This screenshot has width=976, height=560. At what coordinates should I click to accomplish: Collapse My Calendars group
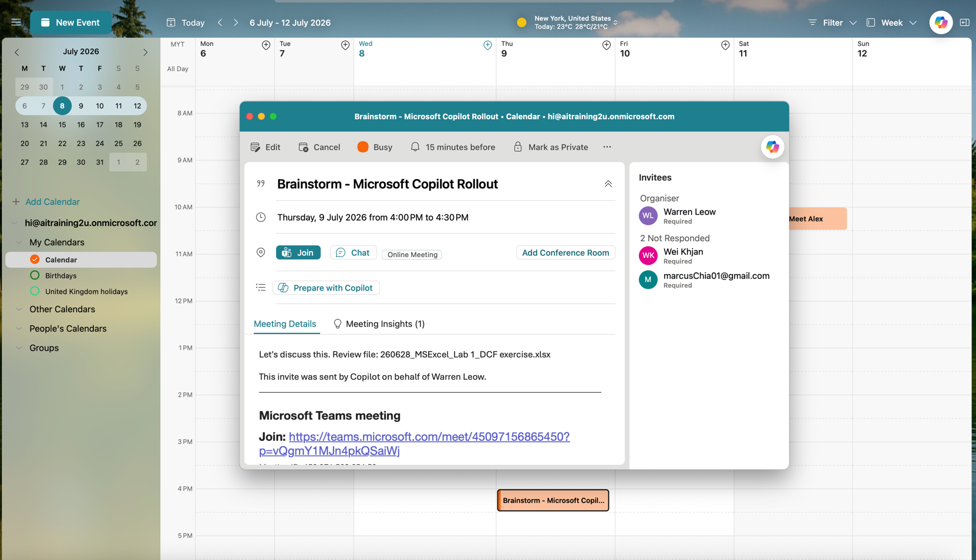pos(19,242)
